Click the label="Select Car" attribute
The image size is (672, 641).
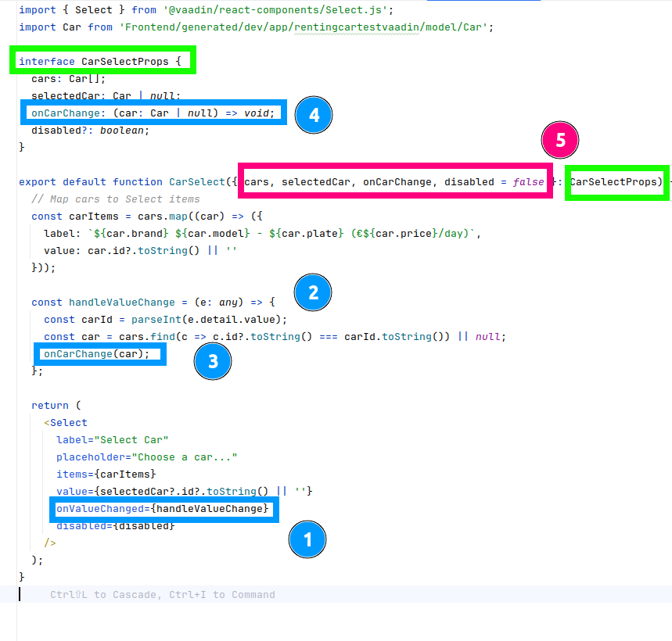point(112,440)
